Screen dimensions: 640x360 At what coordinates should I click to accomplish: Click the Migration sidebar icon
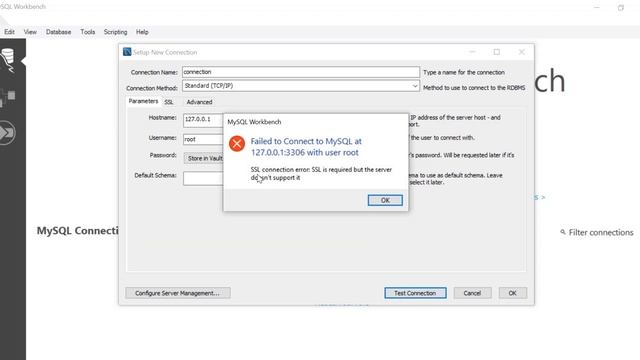pos(7,133)
